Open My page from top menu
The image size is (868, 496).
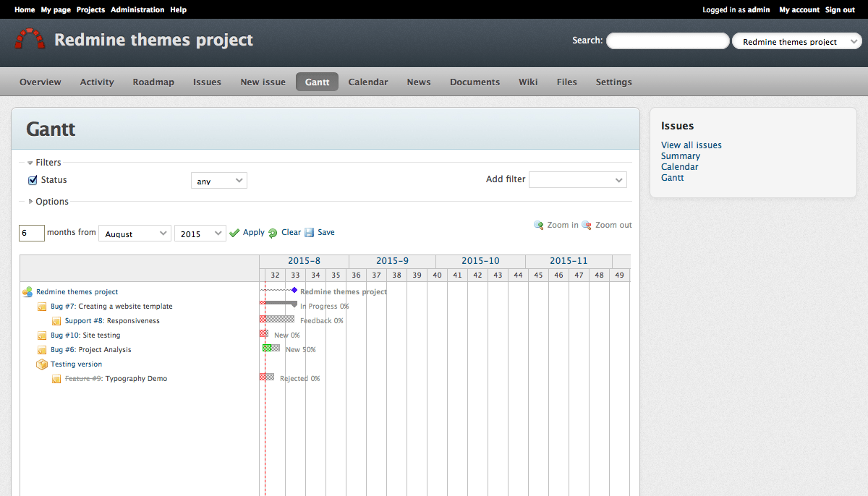tap(56, 9)
